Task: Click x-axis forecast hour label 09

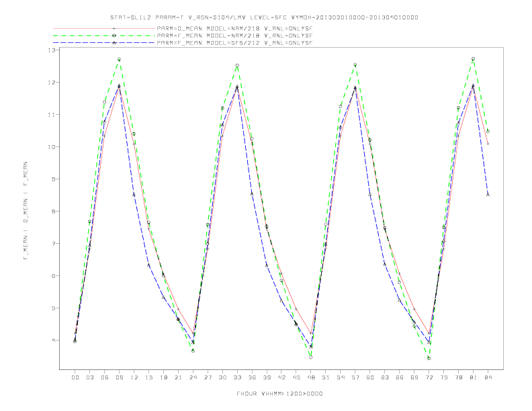Action: [x=119, y=377]
